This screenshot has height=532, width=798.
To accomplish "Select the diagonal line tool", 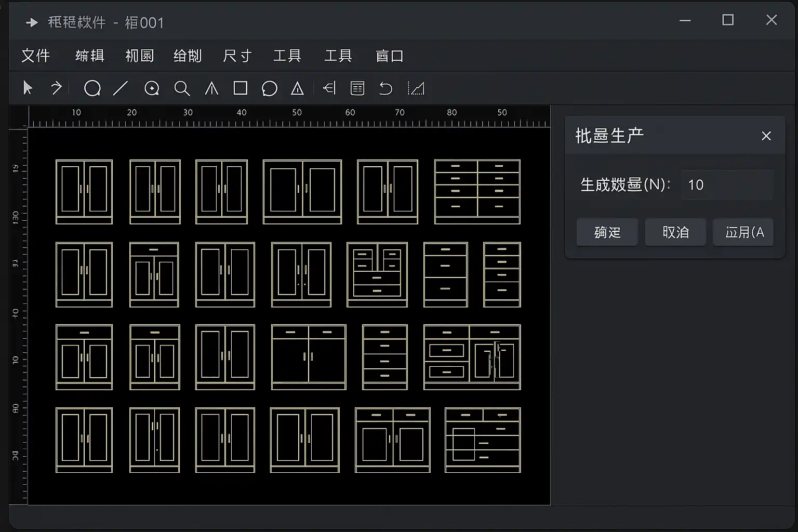I will pos(121,88).
